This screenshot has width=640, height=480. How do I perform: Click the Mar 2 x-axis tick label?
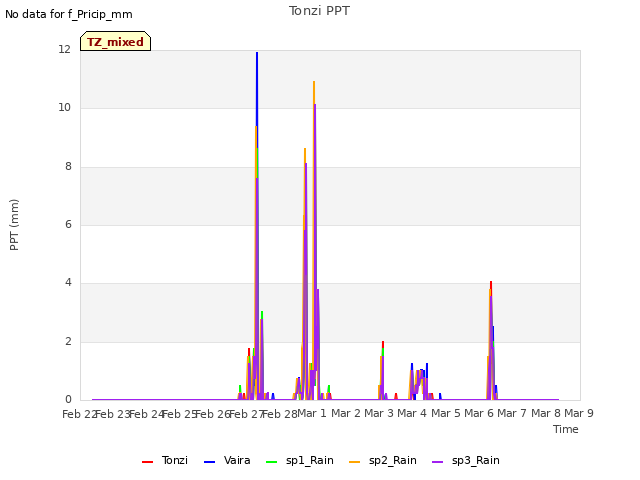(x=345, y=413)
